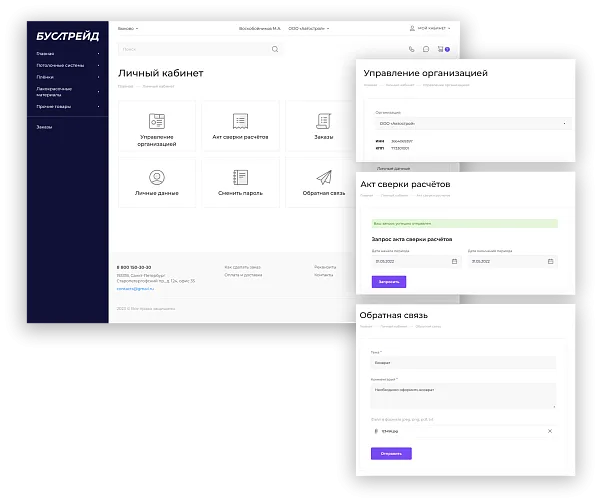600x503 pixels.
Task: Expand the Прочие товары sidebar item
Action: point(98,106)
